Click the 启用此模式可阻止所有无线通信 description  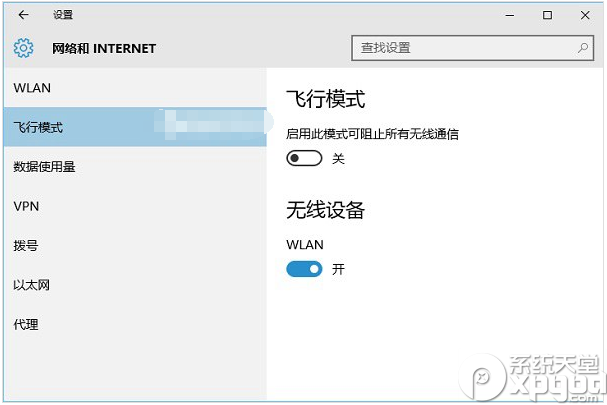tap(372, 134)
